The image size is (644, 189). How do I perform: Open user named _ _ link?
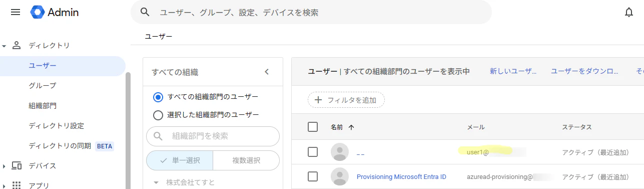coord(360,152)
